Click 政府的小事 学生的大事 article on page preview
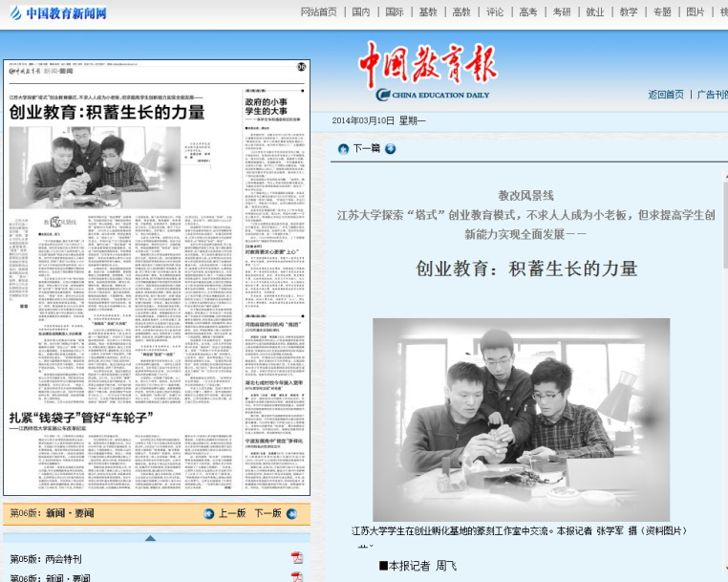 270,106
